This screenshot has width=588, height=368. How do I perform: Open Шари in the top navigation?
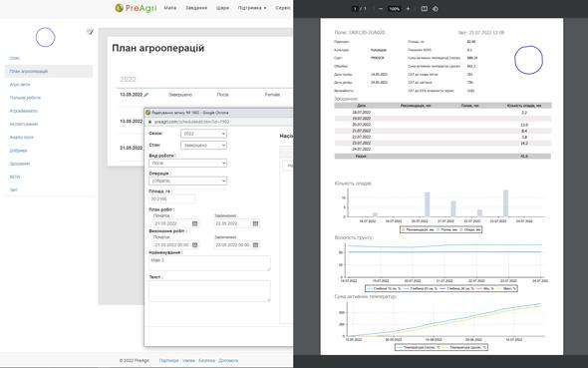click(x=222, y=8)
